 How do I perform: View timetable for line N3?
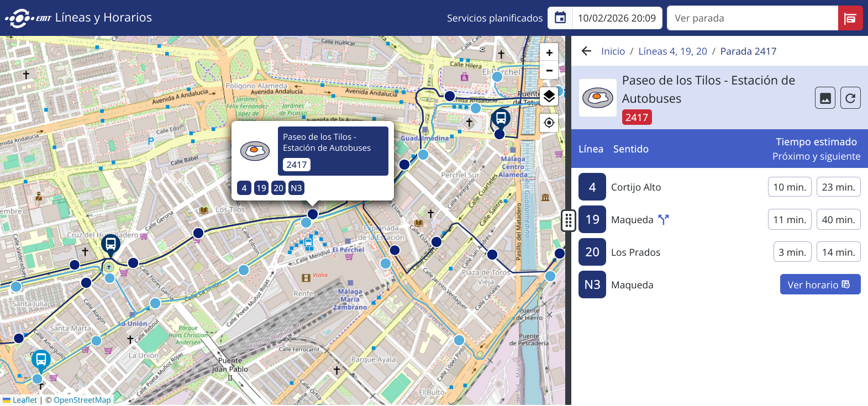pos(819,284)
